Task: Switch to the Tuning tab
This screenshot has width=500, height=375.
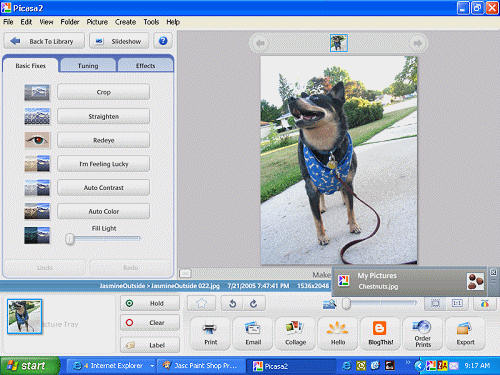Action: point(88,66)
